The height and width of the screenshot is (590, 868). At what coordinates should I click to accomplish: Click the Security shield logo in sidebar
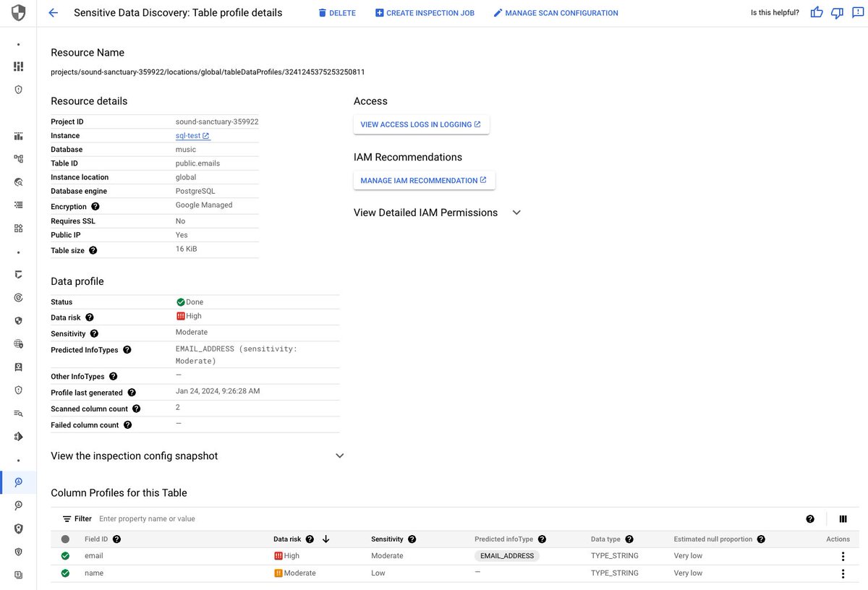pyautogui.click(x=18, y=13)
